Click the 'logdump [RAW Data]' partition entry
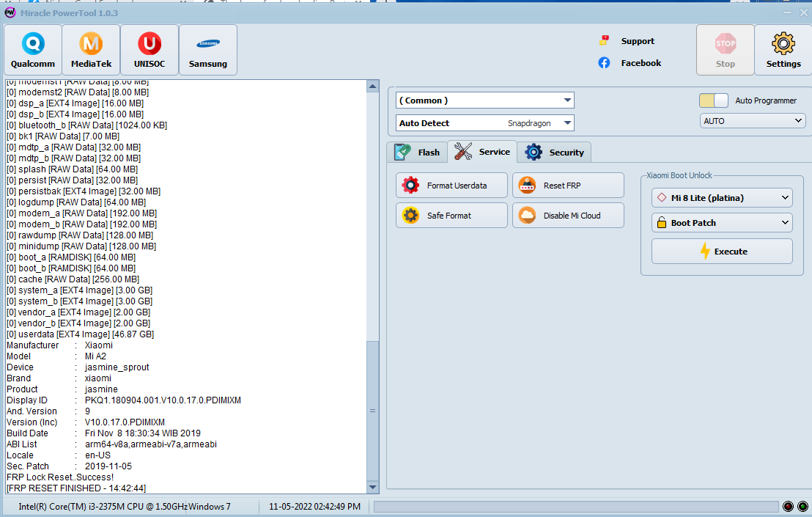 tap(76, 202)
